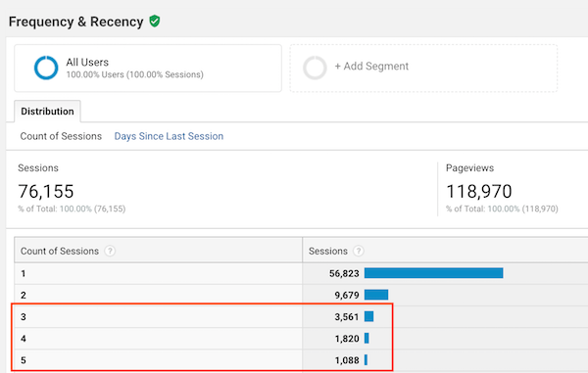Select the row with session count 2
This screenshot has width=588, height=373.
[x=301, y=295]
